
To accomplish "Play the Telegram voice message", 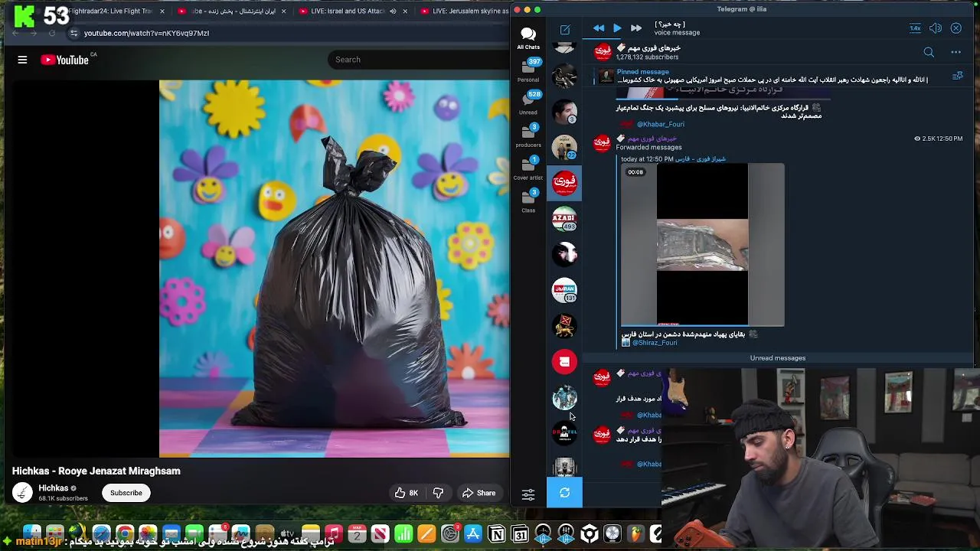I will tap(617, 28).
